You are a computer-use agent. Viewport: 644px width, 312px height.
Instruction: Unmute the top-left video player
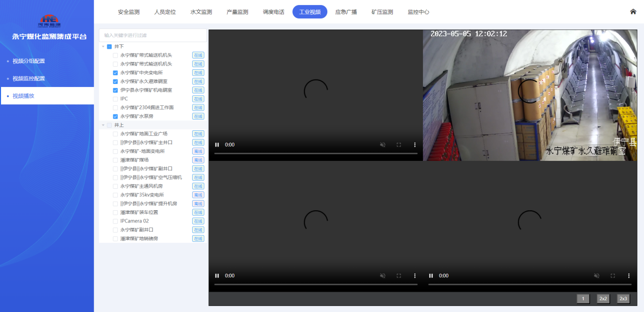pyautogui.click(x=383, y=145)
